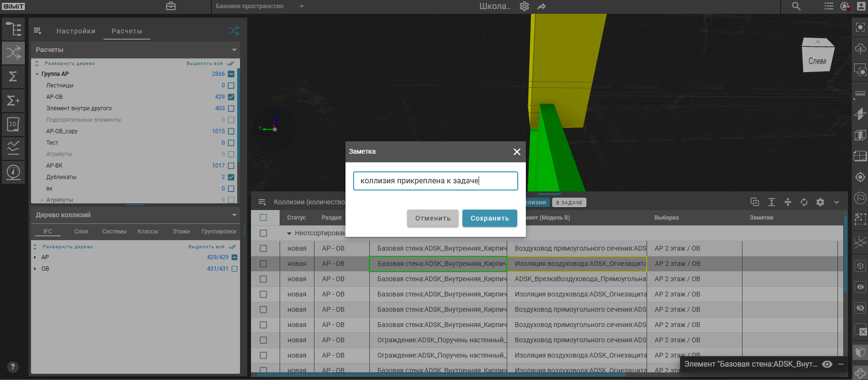
Task: Click the gauge dashboard sidebar icon
Action: [x=13, y=171]
